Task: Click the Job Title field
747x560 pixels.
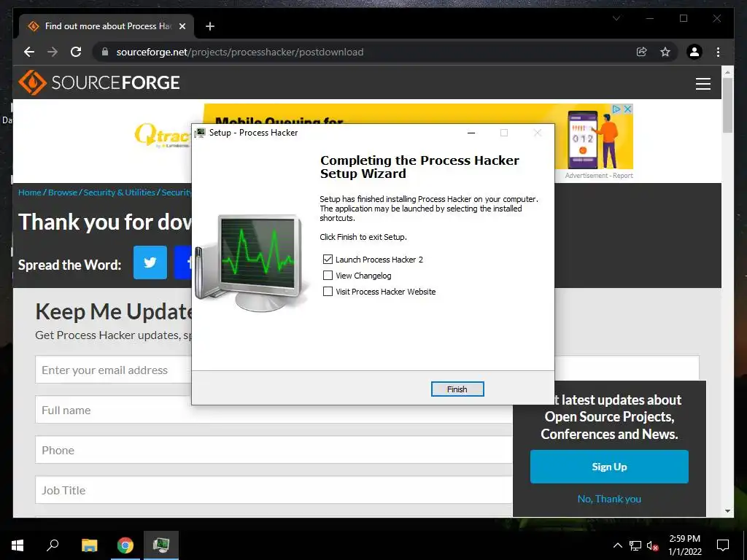Action: pos(274,490)
